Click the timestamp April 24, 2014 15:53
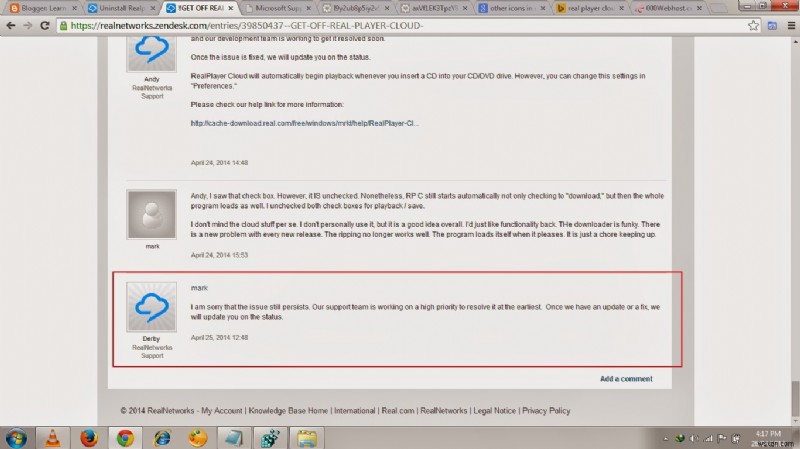This screenshot has width=800, height=449. pos(219,255)
